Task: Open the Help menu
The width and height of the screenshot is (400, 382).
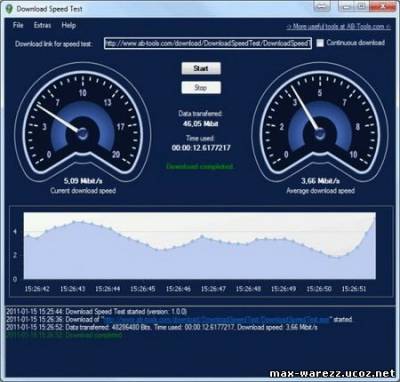Action: pos(68,25)
